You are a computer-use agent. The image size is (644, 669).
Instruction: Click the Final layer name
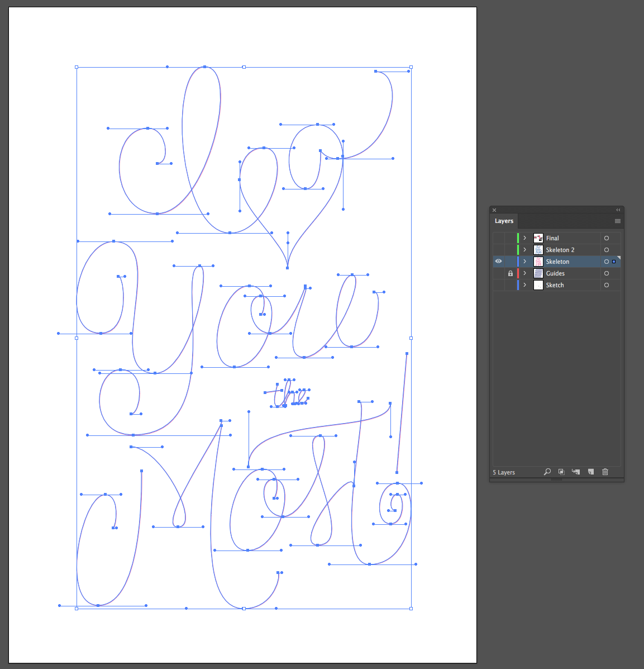click(x=552, y=239)
